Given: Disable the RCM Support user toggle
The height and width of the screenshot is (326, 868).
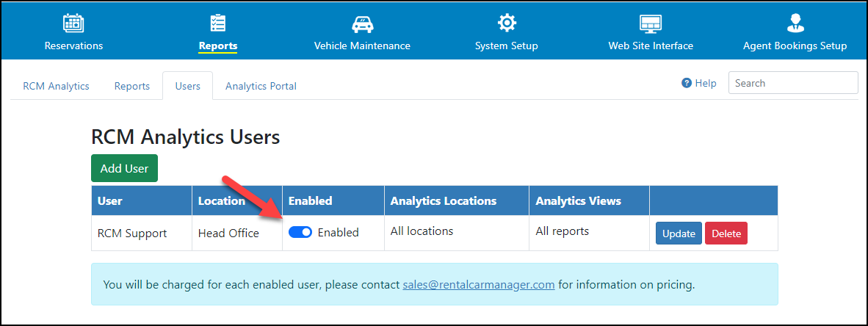Looking at the screenshot, I should (x=300, y=233).
